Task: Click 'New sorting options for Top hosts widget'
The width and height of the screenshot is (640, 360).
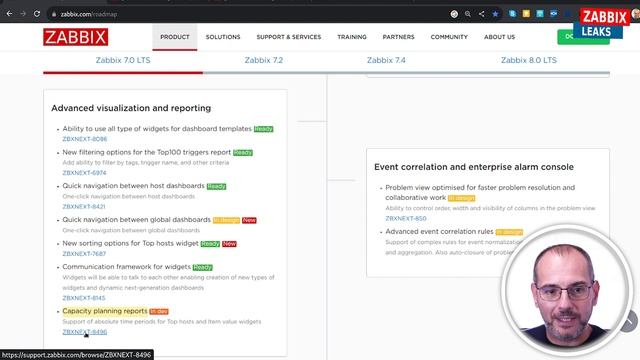Action: click(x=130, y=243)
